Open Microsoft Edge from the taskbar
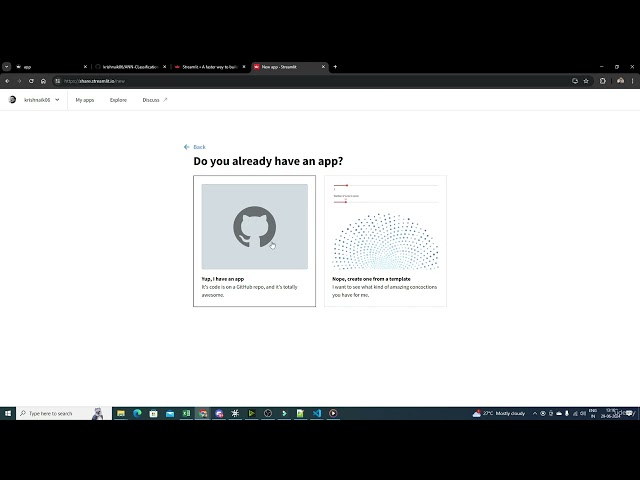This screenshot has height=480, width=640. click(x=137, y=413)
